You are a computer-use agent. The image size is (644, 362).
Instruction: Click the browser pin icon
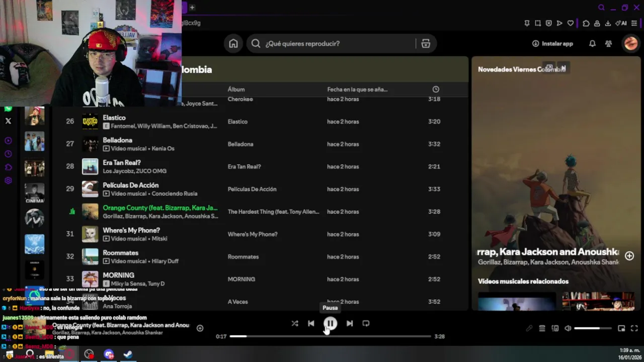tap(527, 23)
